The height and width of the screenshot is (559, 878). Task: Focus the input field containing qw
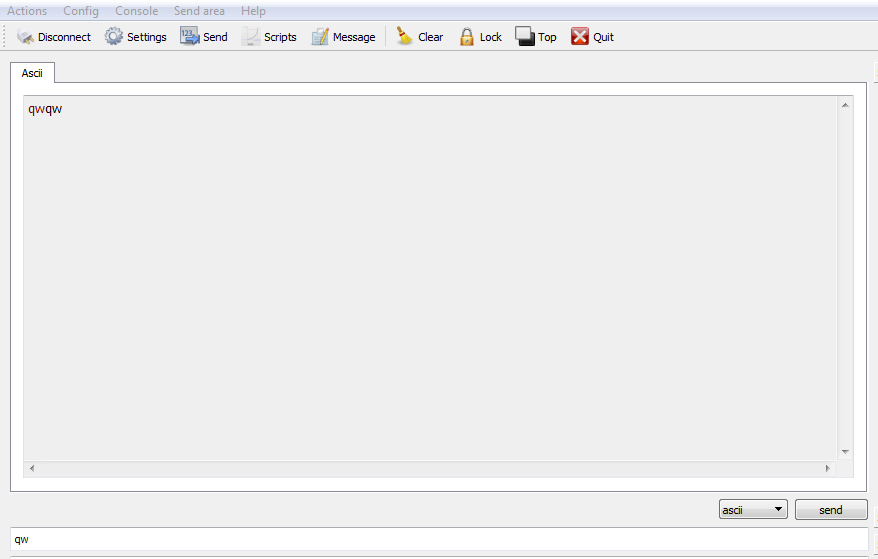439,539
